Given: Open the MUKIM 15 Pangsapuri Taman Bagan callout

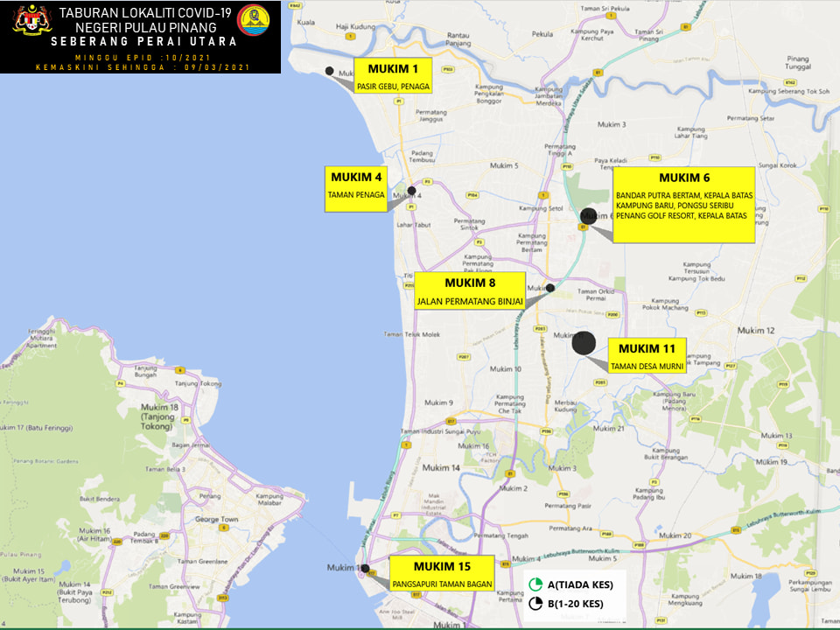Looking at the screenshot, I should [x=441, y=573].
